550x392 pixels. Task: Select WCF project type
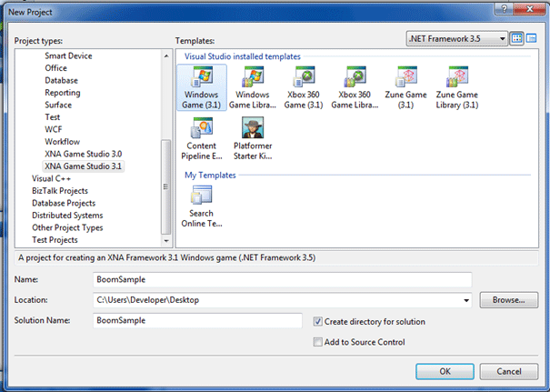tap(54, 129)
